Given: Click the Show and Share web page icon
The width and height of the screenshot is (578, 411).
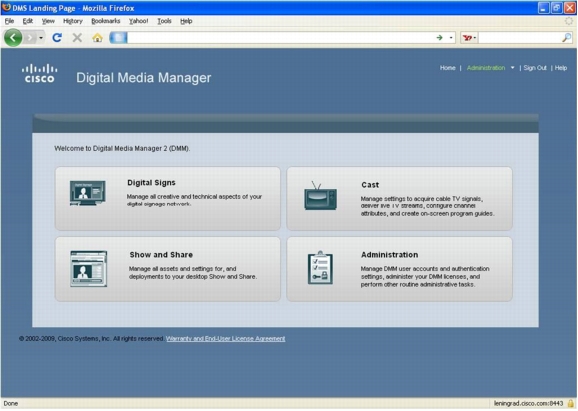Looking at the screenshot, I should (x=88, y=269).
